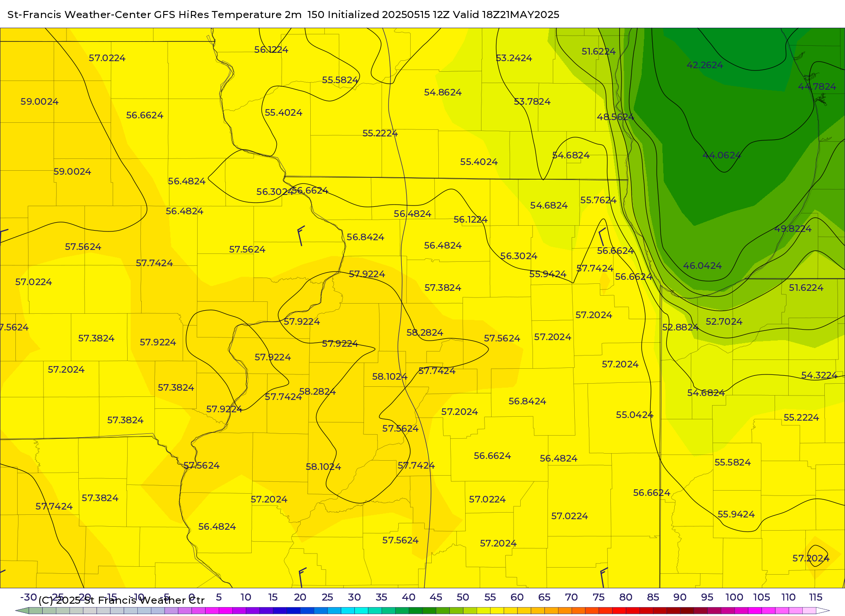Click the 48.5624 temperature value
The height and width of the screenshot is (616, 845).
coord(615,117)
